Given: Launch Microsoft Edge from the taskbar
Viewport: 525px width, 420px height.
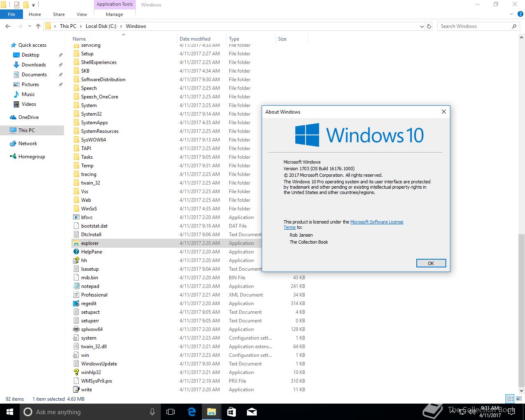Looking at the screenshot, I should click(x=192, y=412).
